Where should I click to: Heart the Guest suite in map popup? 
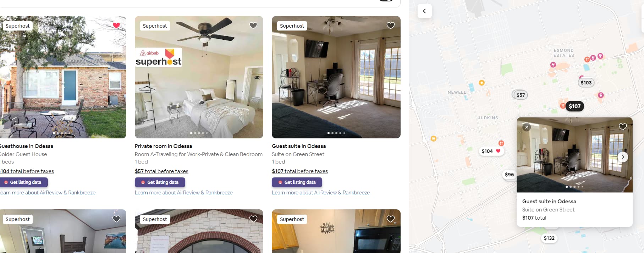point(623,127)
